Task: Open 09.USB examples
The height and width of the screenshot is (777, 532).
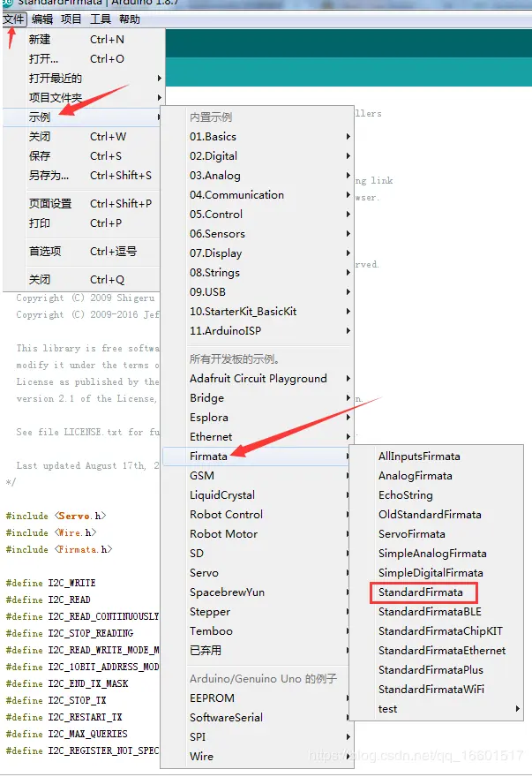Action: 257,292
